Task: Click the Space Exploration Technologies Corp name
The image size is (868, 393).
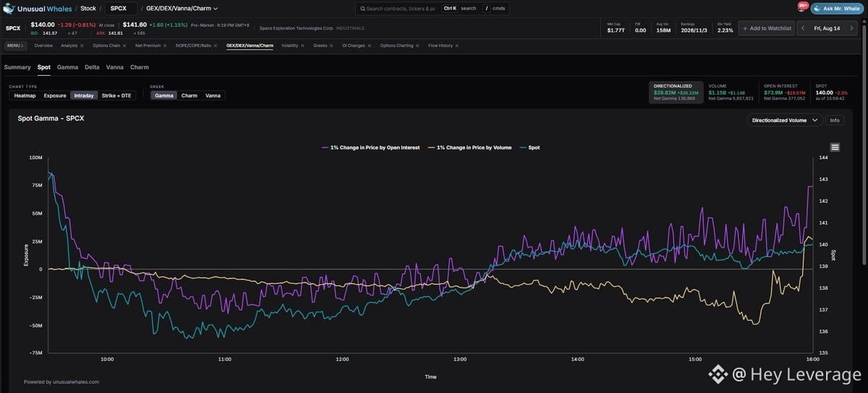Action: point(296,28)
